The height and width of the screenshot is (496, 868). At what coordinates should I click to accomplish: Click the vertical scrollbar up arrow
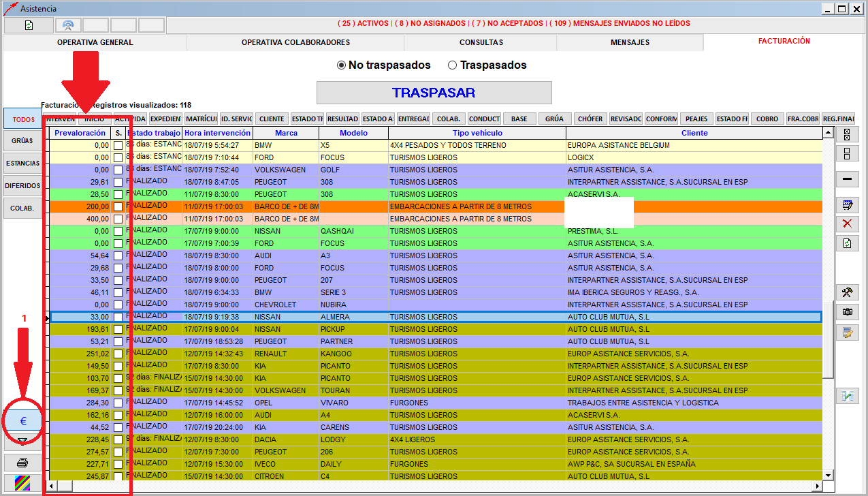[828, 133]
